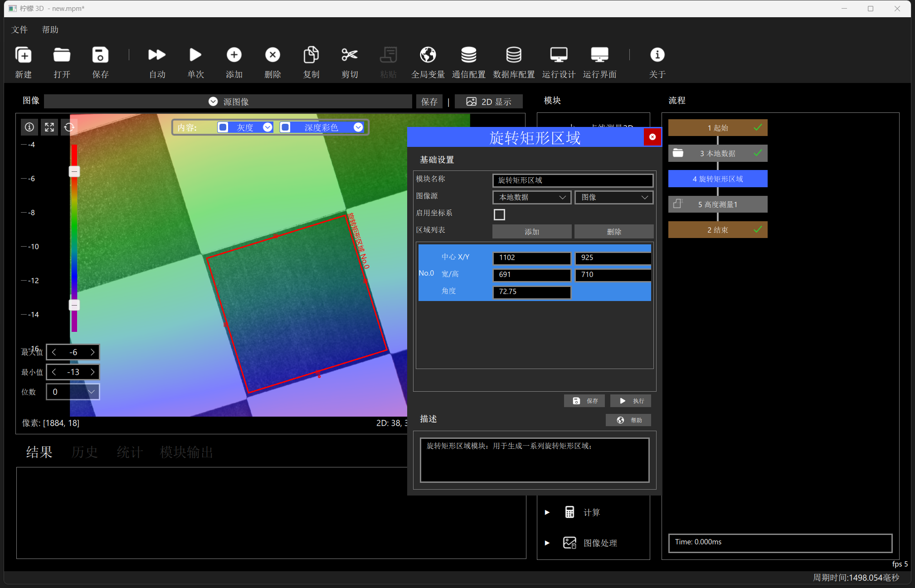
Task: Click image info icon in viewer
Action: (x=29, y=127)
